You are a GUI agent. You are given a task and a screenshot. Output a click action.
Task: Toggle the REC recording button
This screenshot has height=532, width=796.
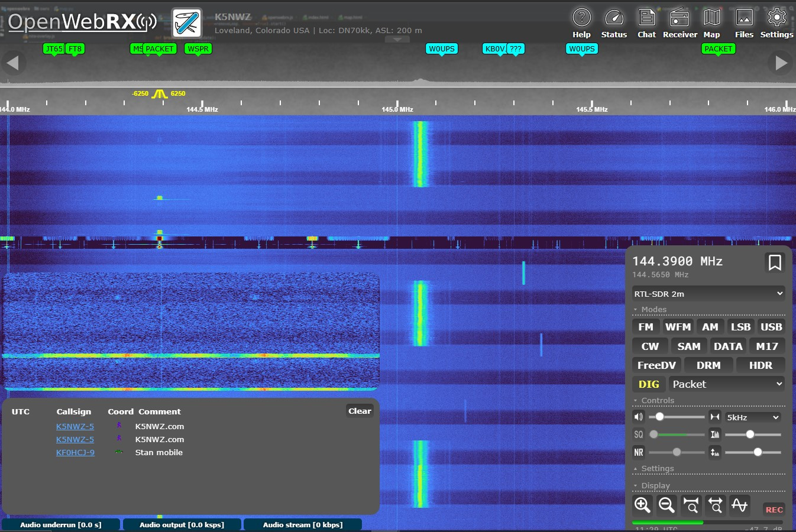pyautogui.click(x=774, y=510)
